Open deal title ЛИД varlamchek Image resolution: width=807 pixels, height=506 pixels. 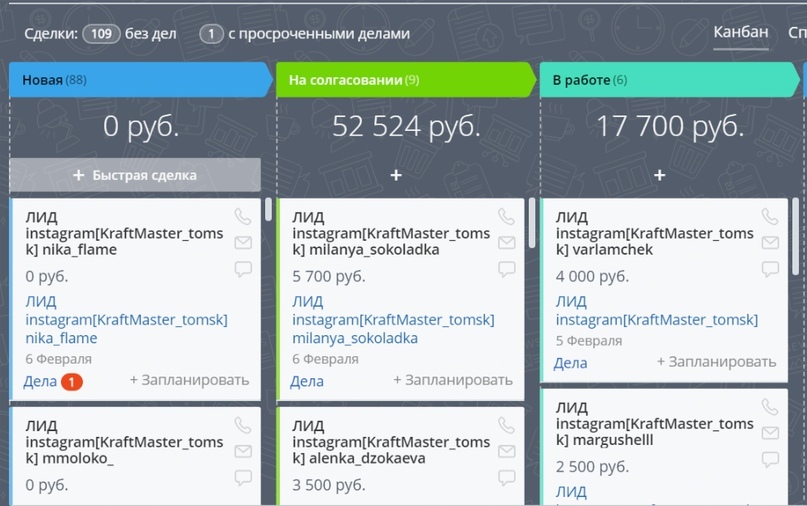(654, 233)
